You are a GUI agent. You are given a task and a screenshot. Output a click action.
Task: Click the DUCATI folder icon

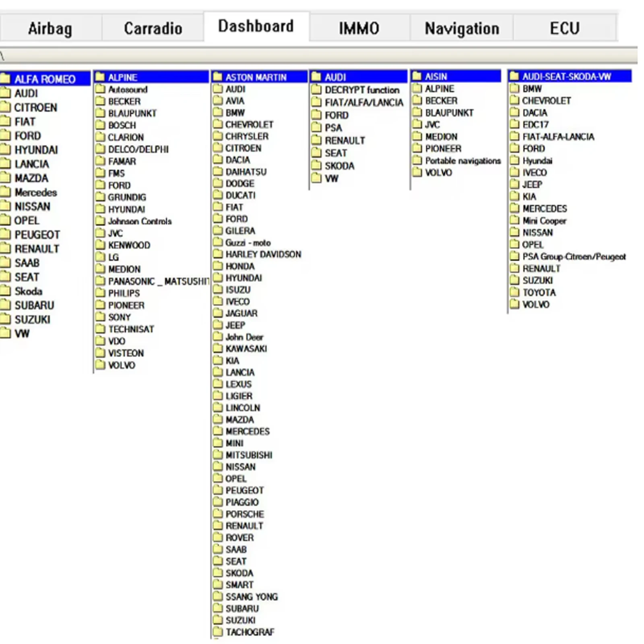[x=218, y=195]
